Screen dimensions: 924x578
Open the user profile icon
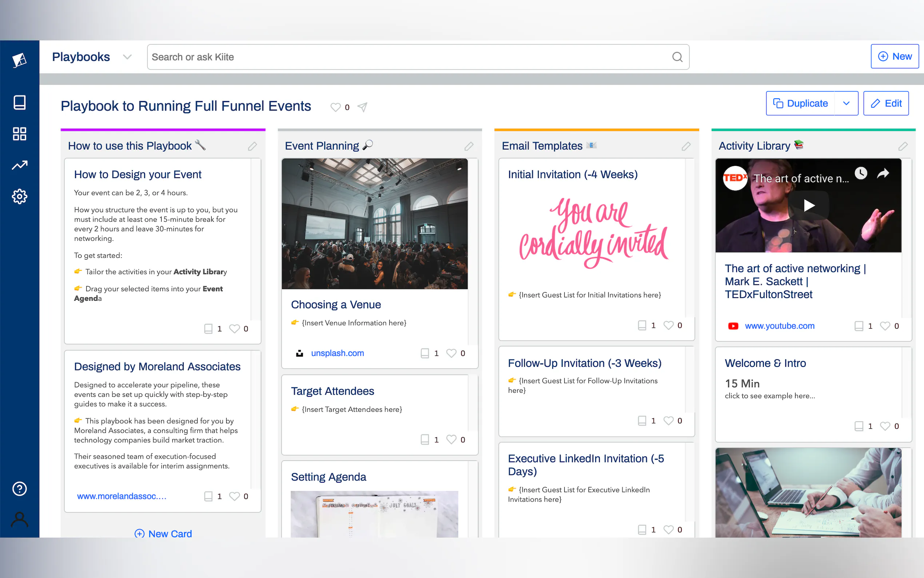[20, 520]
